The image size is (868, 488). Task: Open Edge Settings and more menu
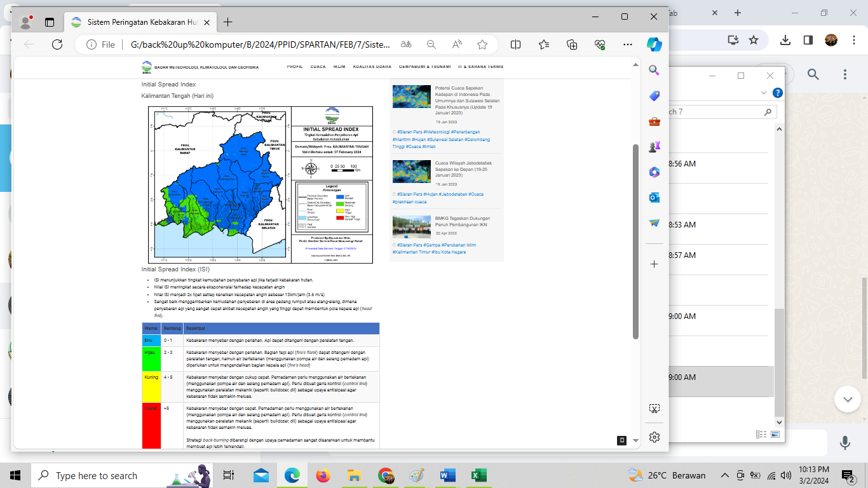point(628,44)
